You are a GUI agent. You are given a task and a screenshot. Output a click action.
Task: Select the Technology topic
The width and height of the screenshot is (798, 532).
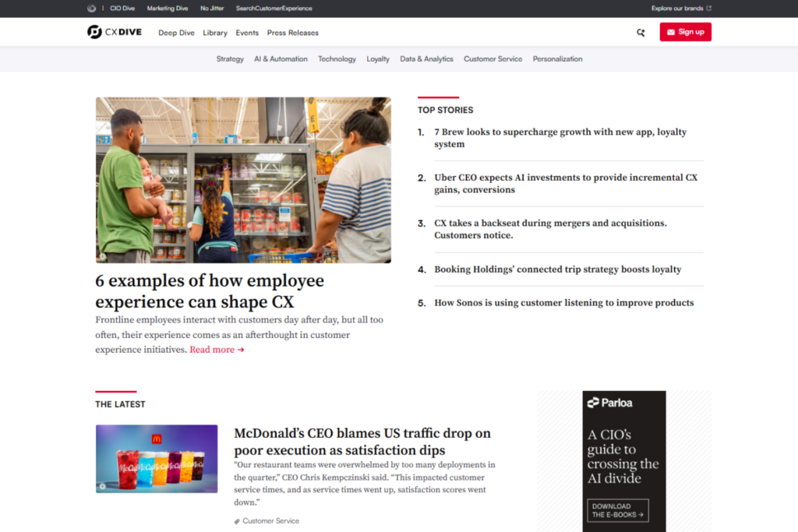[337, 59]
